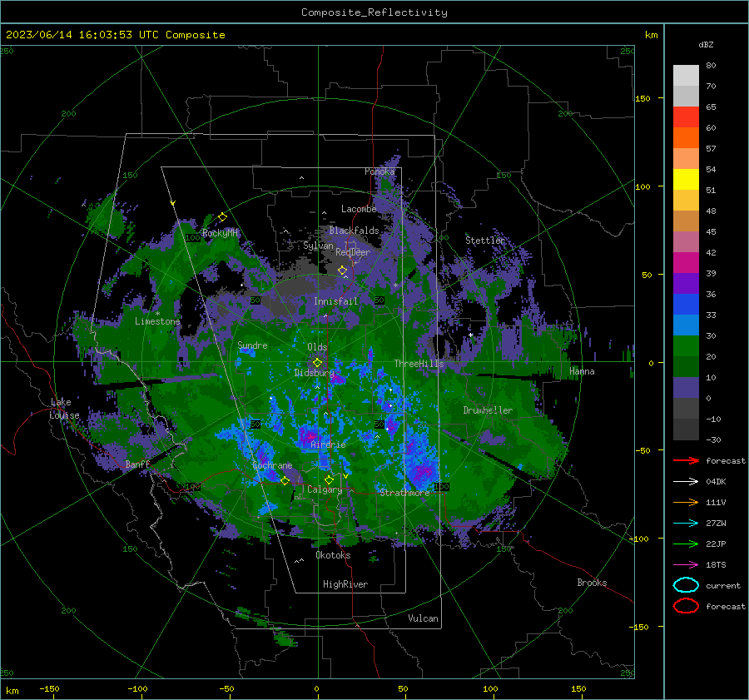Select the Cochrane label
This screenshot has height=700, width=749.
(272, 465)
